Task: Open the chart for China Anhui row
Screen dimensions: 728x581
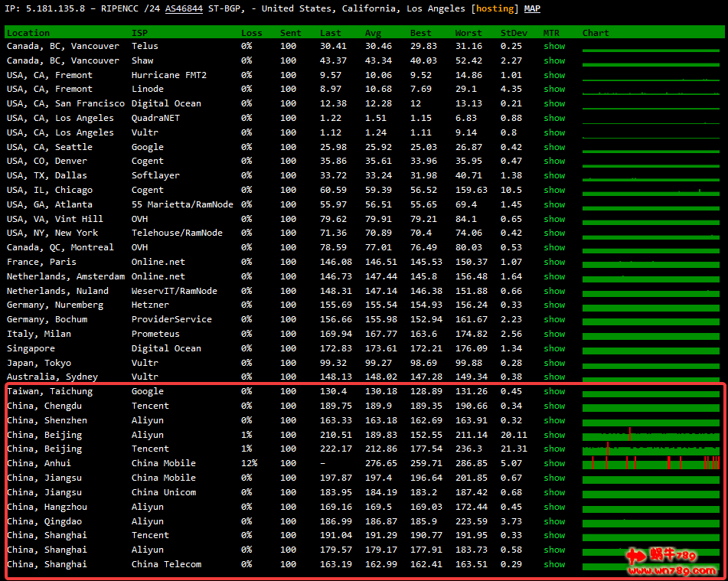Action: [651, 463]
